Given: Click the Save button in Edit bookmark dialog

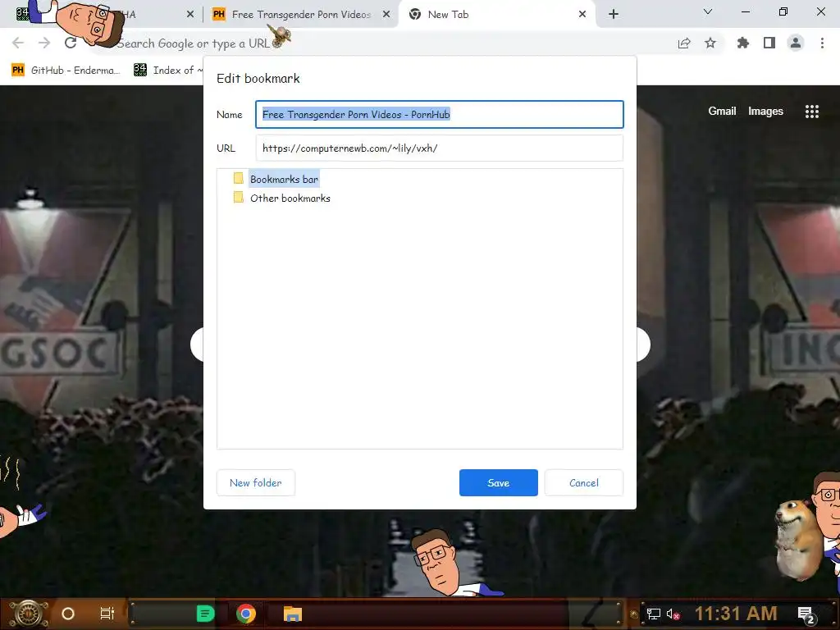Looking at the screenshot, I should [498, 482].
